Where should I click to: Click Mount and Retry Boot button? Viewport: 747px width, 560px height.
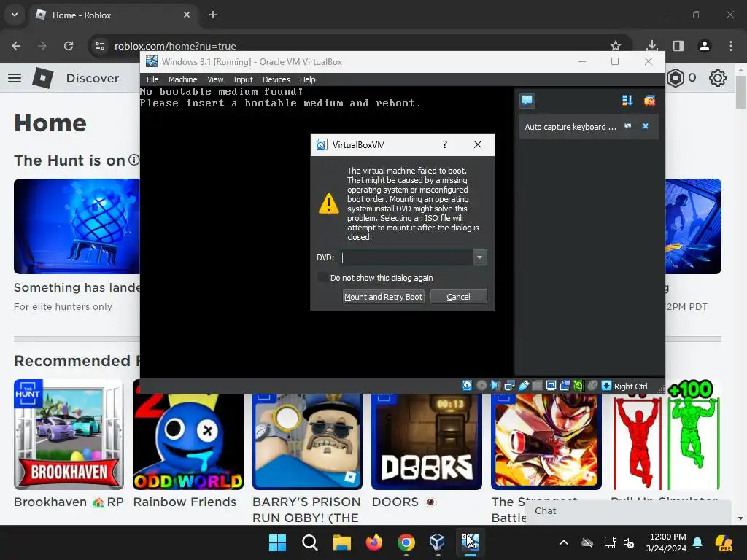(384, 297)
